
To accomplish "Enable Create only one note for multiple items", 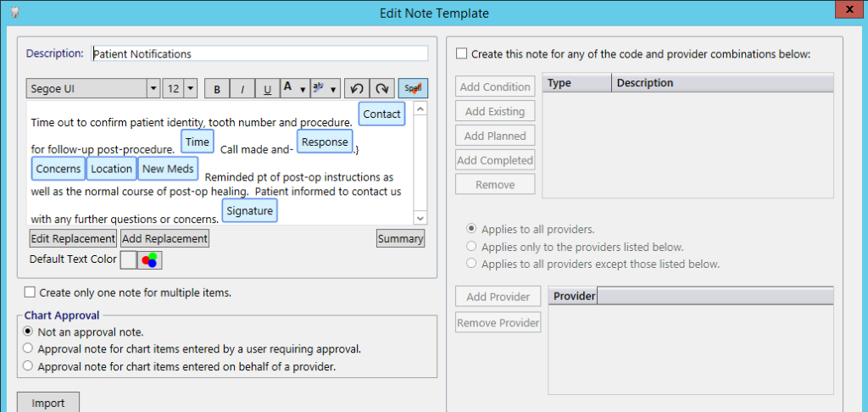I will (x=30, y=292).
